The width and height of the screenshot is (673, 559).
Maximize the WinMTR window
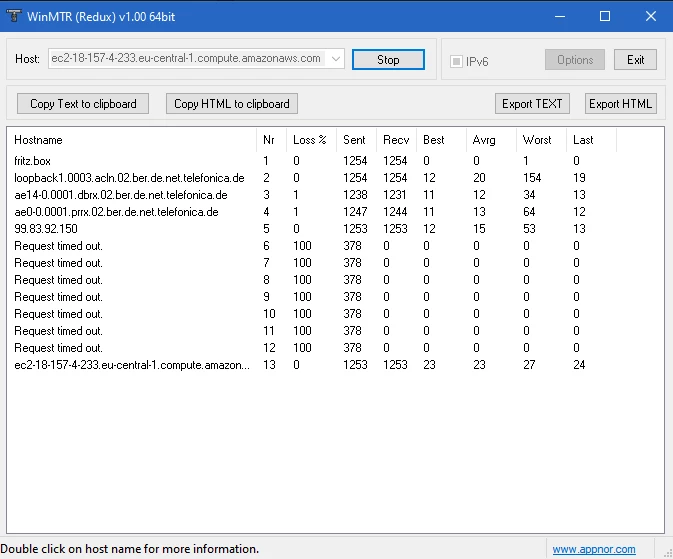604,16
